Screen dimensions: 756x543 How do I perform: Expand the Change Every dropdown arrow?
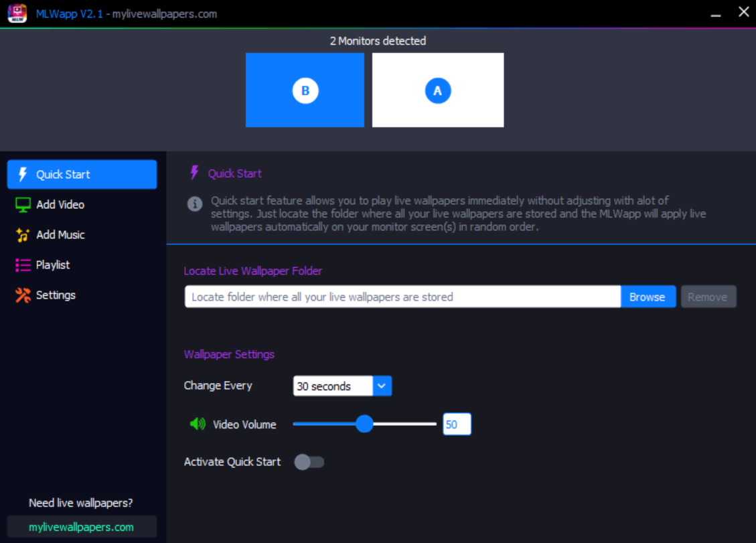[382, 386]
